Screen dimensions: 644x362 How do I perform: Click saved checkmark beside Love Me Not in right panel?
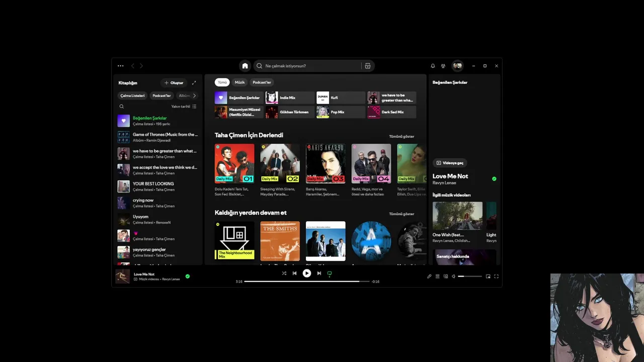click(494, 178)
